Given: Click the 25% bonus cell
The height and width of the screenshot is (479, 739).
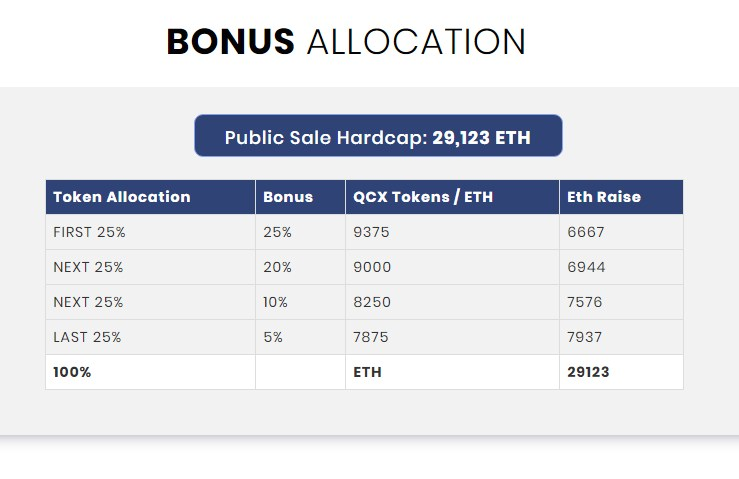Looking at the screenshot, I should coord(300,232).
